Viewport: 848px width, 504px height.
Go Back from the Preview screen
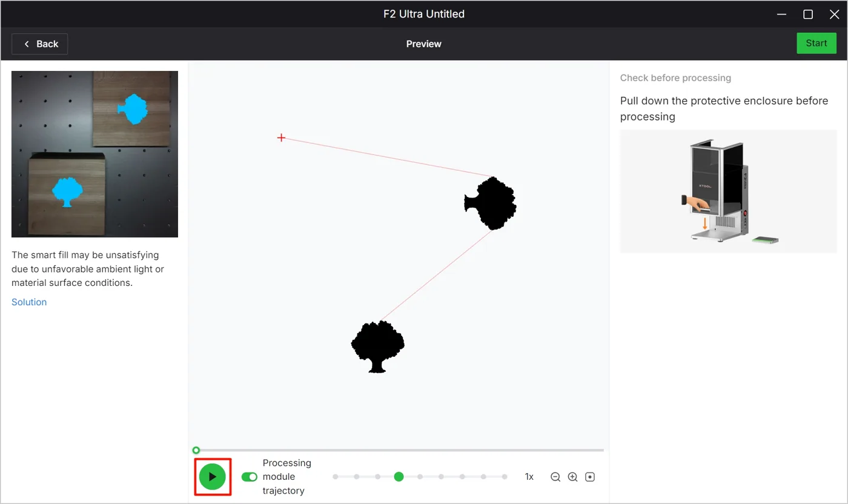(40, 44)
